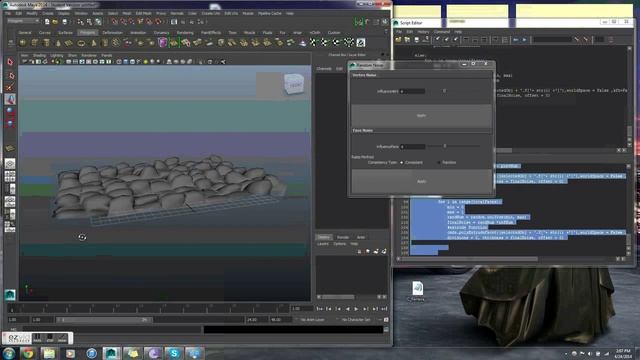This screenshot has width=640, height=360.
Task: Click Clear All icon in Script Editor
Action: tap(456, 40)
